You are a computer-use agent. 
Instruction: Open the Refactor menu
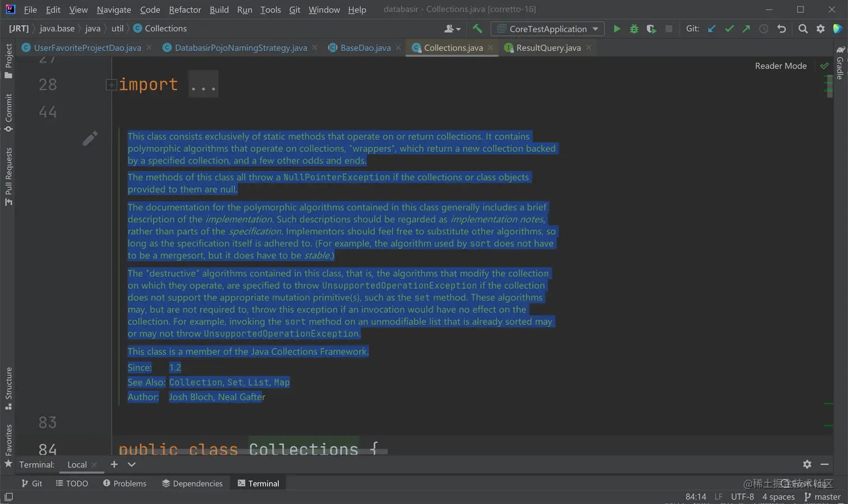185,10
